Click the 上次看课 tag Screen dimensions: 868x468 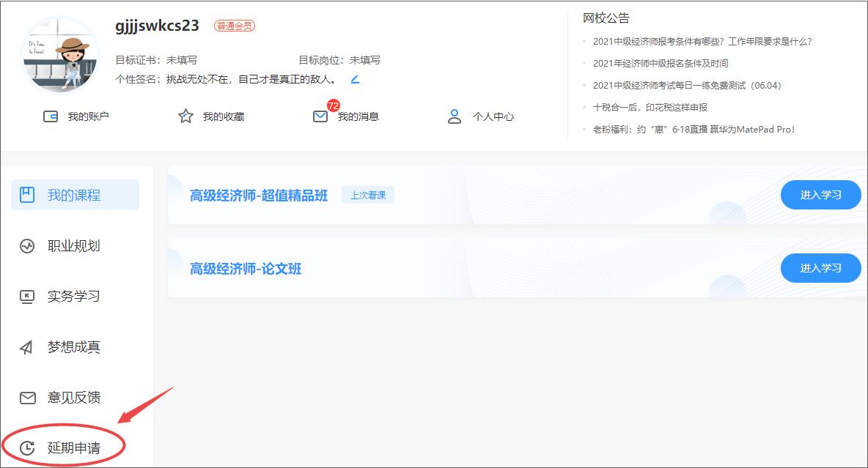pyautogui.click(x=368, y=196)
